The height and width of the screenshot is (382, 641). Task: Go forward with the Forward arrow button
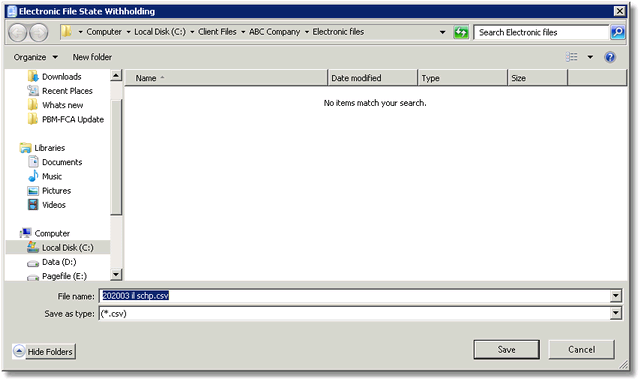[39, 32]
